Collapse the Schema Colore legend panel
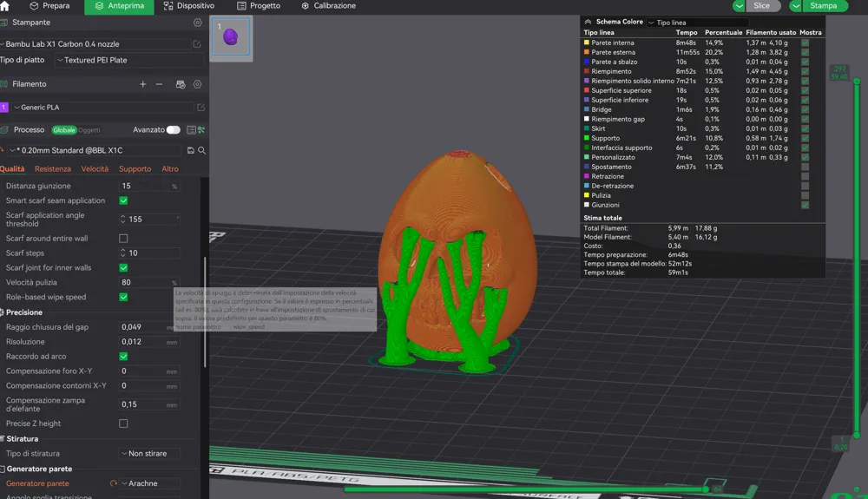This screenshot has height=499, width=868. (x=588, y=22)
